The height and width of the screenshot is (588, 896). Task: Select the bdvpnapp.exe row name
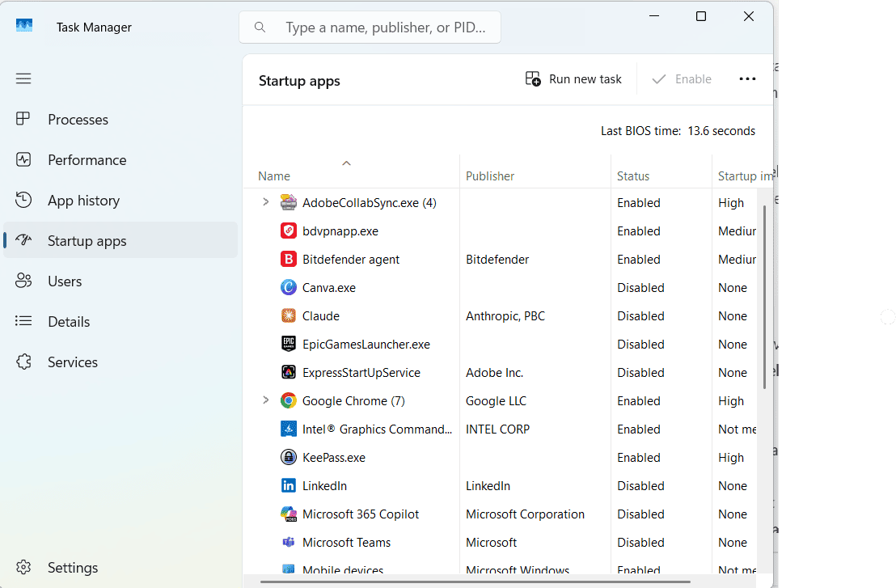(340, 231)
